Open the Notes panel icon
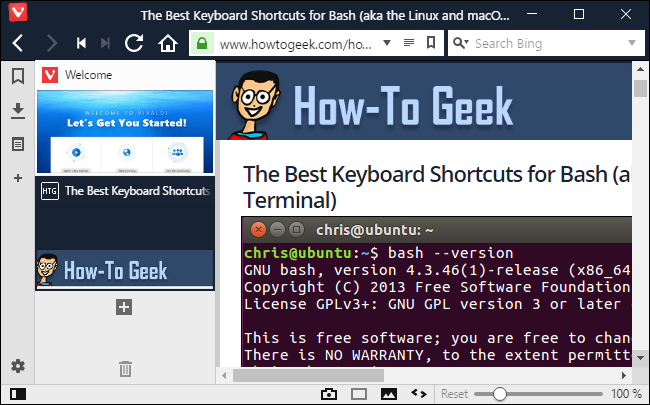 point(18,144)
